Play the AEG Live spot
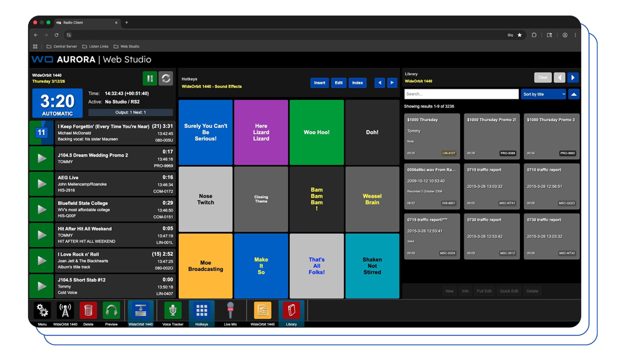 click(x=41, y=184)
